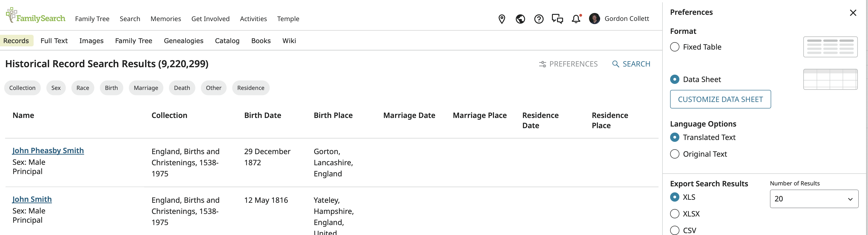Viewport: 868px width, 235px height.
Task: Open the Memories menu
Action: 165,19
